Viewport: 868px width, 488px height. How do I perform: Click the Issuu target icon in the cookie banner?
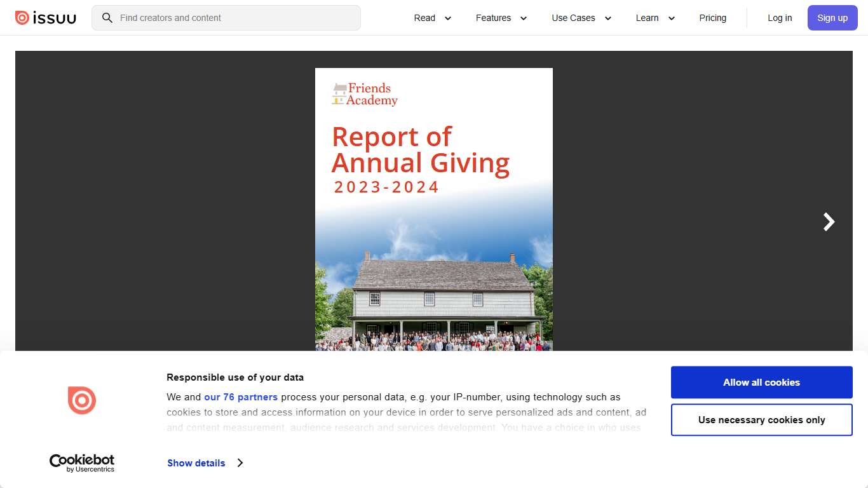click(x=81, y=400)
